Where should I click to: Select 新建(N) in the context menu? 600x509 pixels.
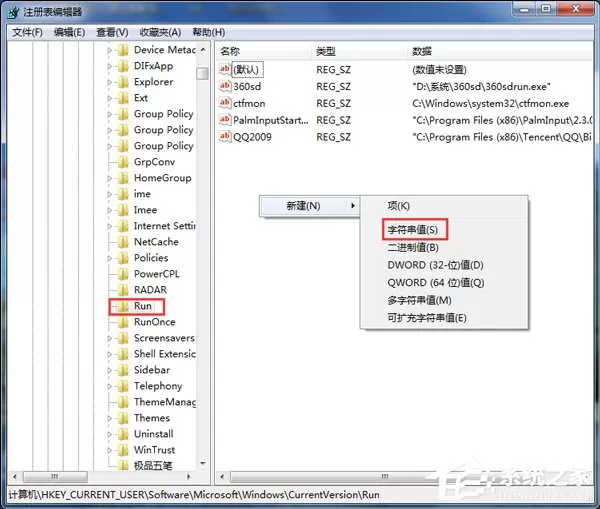coord(309,206)
